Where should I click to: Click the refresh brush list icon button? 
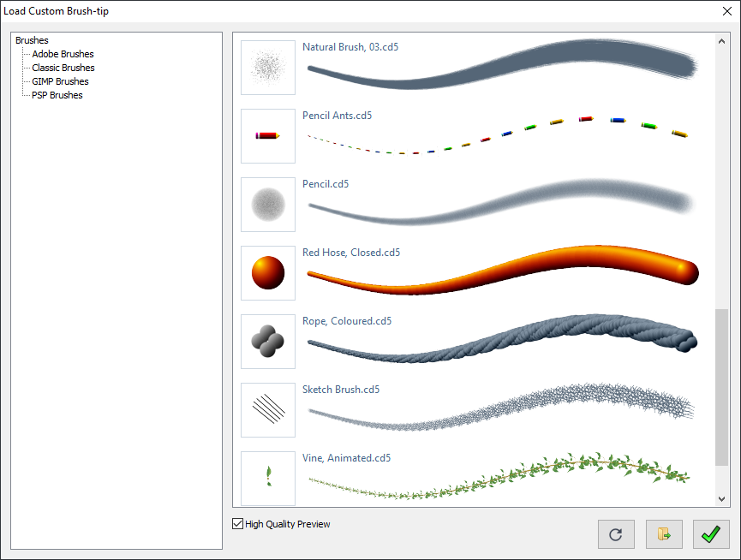[x=615, y=534]
